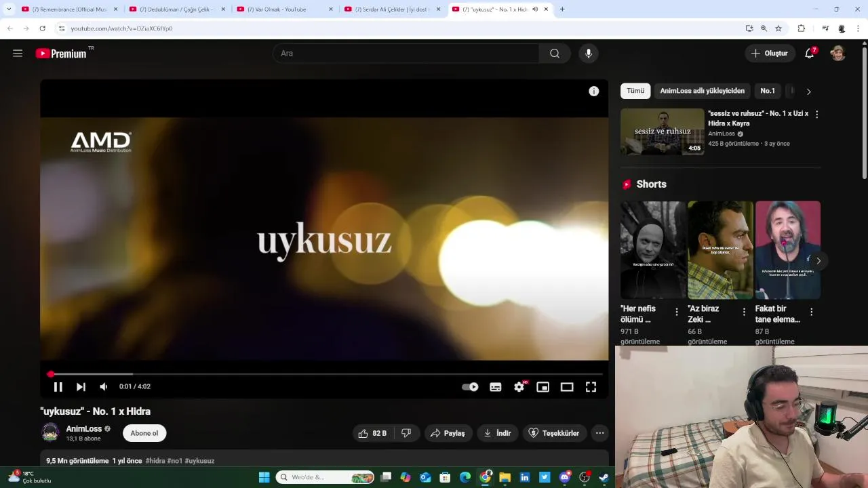Share the video via Paylaş

pyautogui.click(x=448, y=433)
